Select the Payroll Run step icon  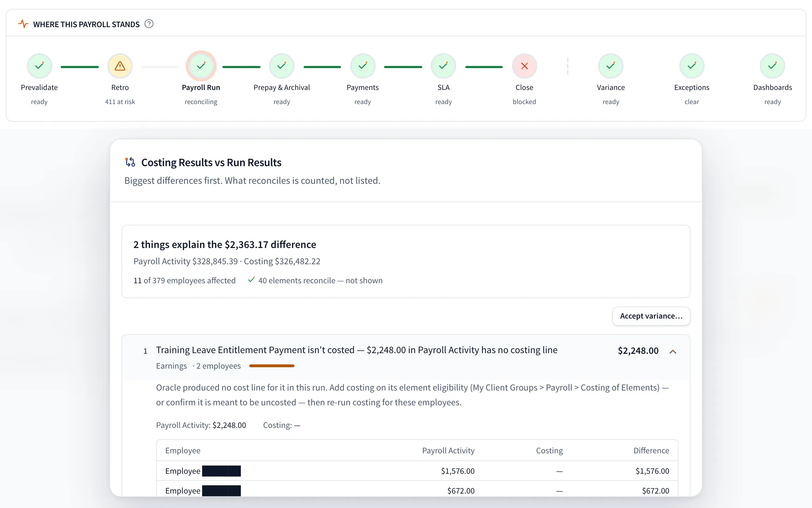click(201, 66)
